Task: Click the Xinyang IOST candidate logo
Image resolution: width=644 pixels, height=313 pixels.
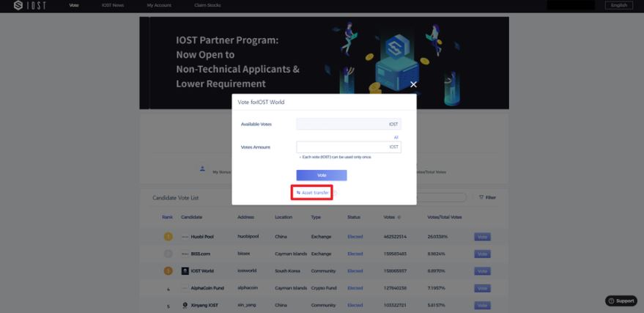Action: (x=185, y=305)
